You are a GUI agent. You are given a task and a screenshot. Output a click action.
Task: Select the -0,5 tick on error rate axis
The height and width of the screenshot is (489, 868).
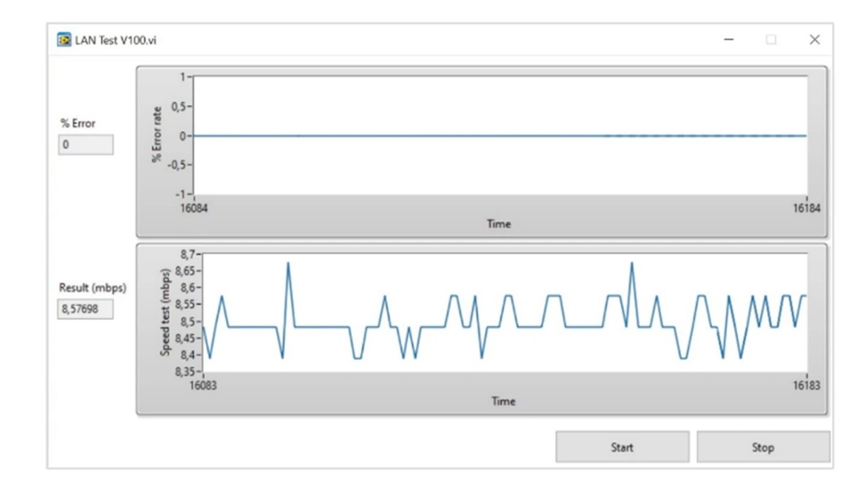(x=178, y=165)
